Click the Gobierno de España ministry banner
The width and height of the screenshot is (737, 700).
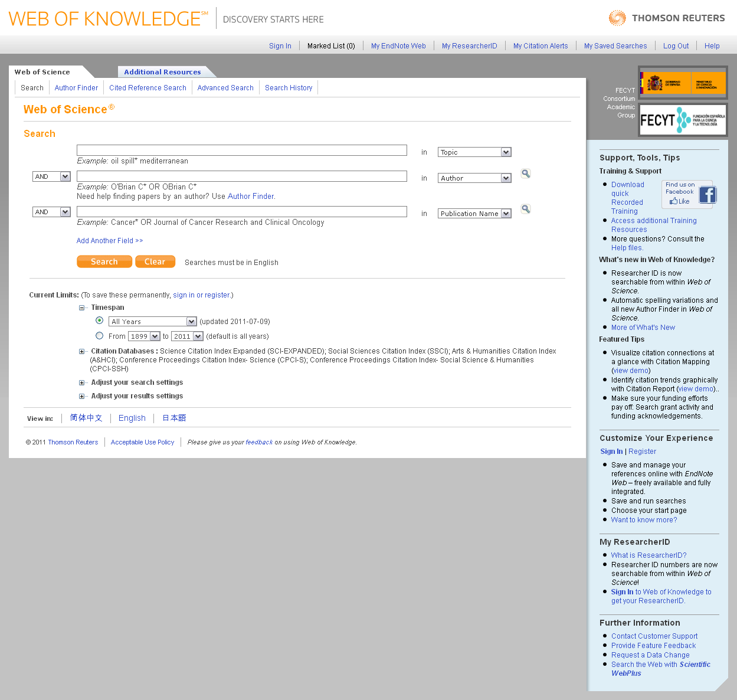pyautogui.click(x=683, y=83)
